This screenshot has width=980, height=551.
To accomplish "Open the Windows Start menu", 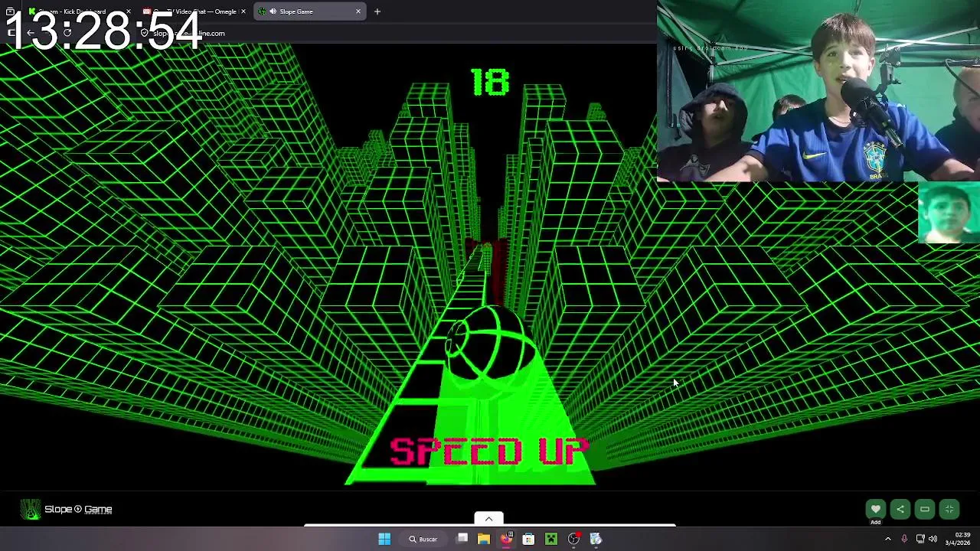I will (x=384, y=539).
